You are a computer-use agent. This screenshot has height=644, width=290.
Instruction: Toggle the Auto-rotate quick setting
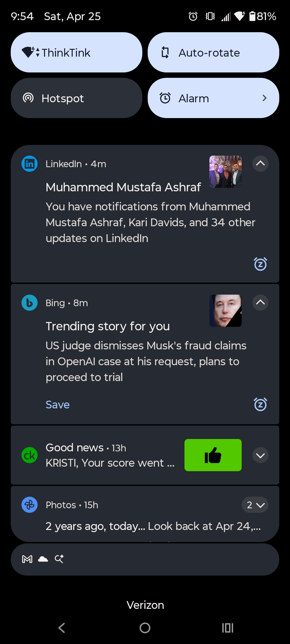213,52
